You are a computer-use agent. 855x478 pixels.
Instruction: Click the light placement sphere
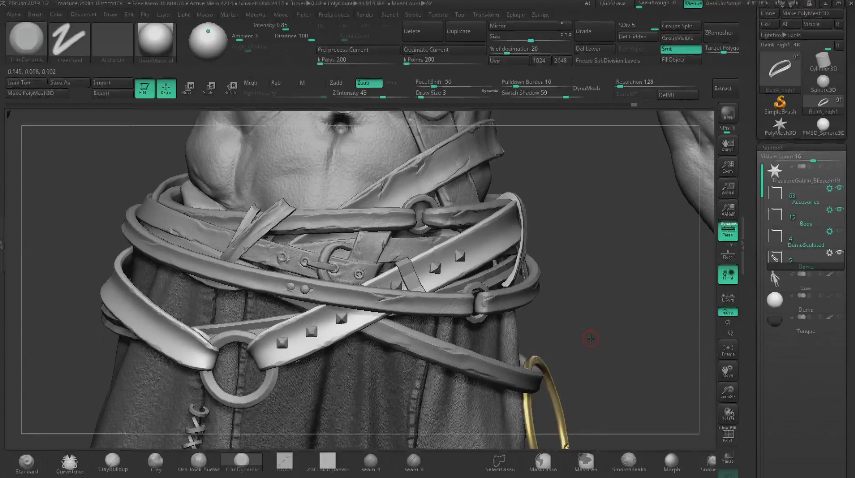tap(208, 41)
